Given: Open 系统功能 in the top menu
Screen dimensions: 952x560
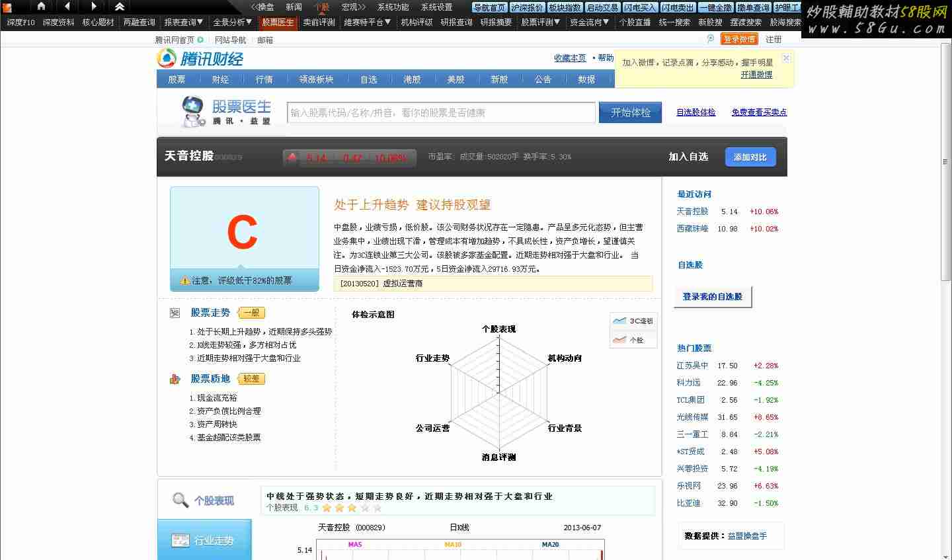Looking at the screenshot, I should tap(393, 7).
